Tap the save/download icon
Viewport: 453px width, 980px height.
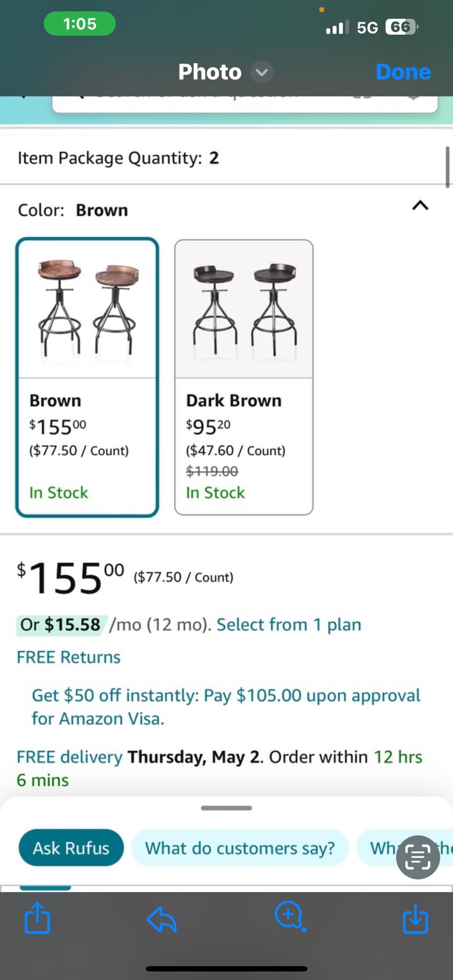pos(416,920)
